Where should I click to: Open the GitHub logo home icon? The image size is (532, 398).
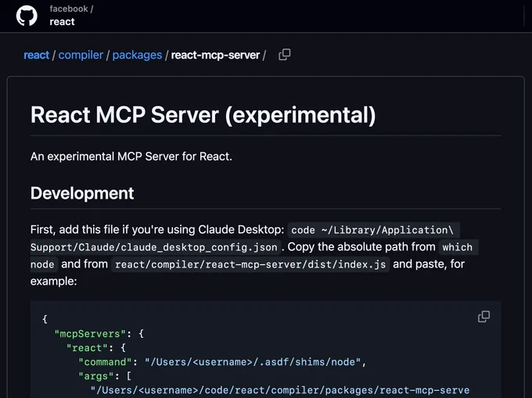coord(27,16)
